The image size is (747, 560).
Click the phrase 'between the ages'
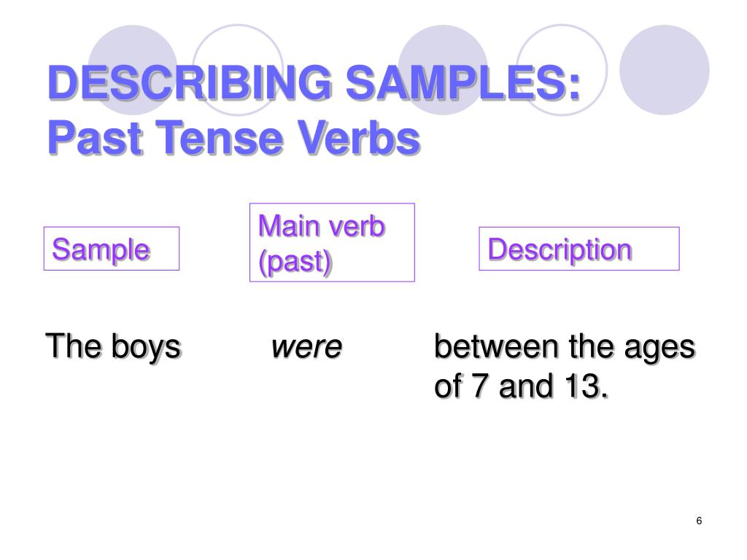(565, 346)
